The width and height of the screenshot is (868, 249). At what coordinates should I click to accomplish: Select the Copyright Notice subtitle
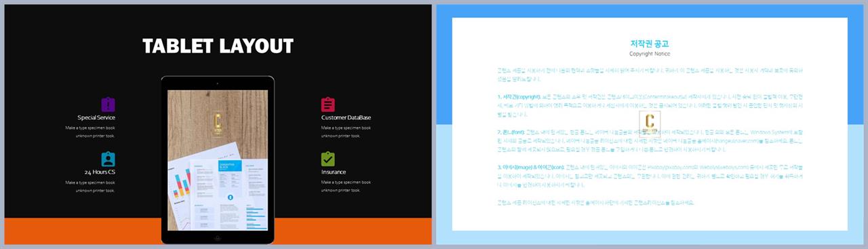click(650, 54)
